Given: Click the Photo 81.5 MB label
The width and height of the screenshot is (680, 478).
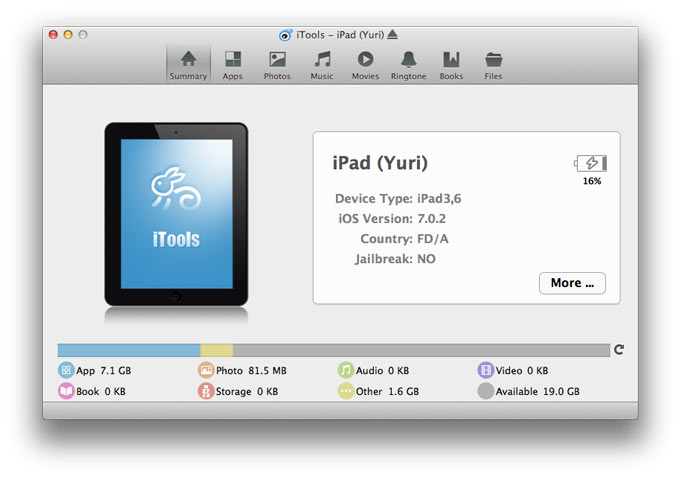Looking at the screenshot, I should [251, 370].
